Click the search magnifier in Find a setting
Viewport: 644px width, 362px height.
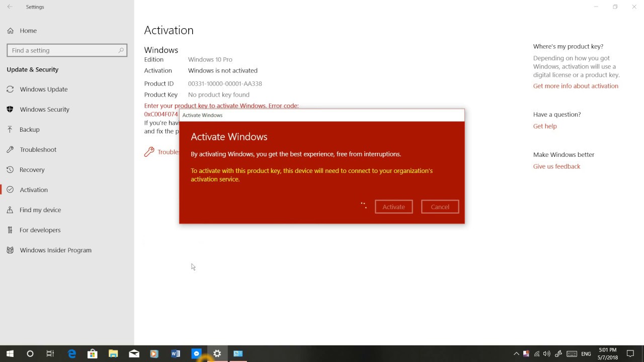(x=121, y=50)
